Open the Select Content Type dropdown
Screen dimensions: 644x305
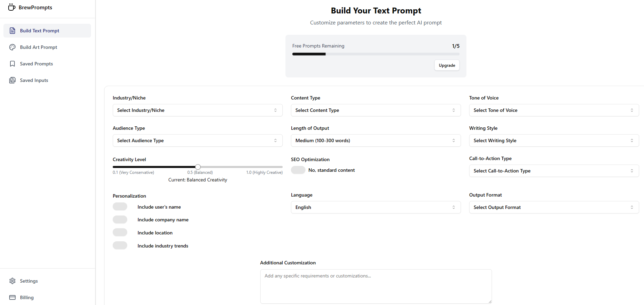coord(375,110)
